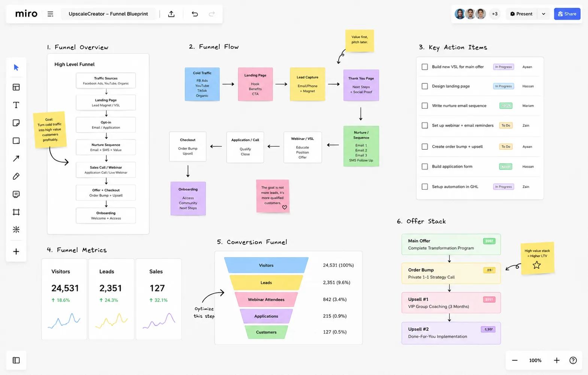Screen dimensions: 588x375
Task: Click the 'In Progress' tag for Design landing page
Action: pyautogui.click(x=503, y=86)
